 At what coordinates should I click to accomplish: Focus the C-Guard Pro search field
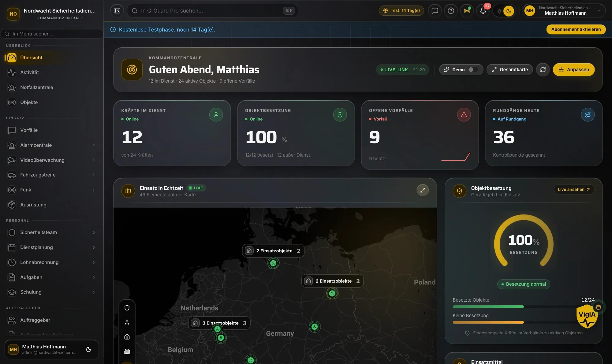212,11
